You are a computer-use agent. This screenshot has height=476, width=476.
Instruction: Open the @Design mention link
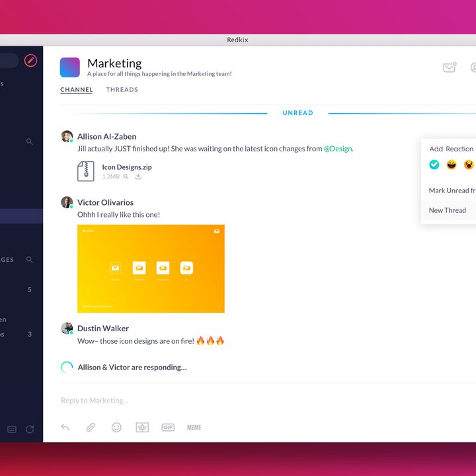(x=338, y=149)
